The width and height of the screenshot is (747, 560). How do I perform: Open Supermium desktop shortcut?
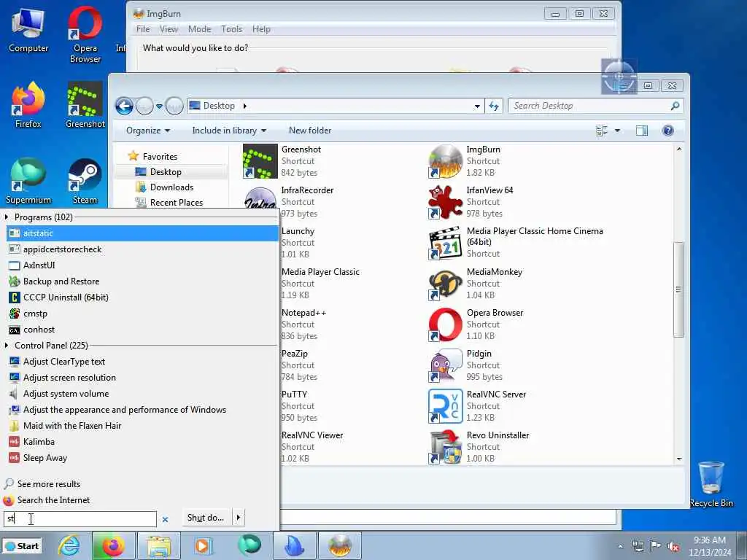(28, 182)
